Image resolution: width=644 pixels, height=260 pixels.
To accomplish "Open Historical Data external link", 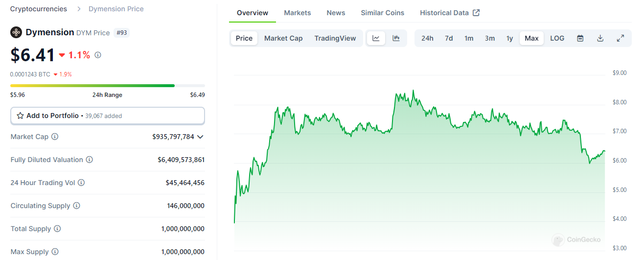I will click(x=449, y=13).
